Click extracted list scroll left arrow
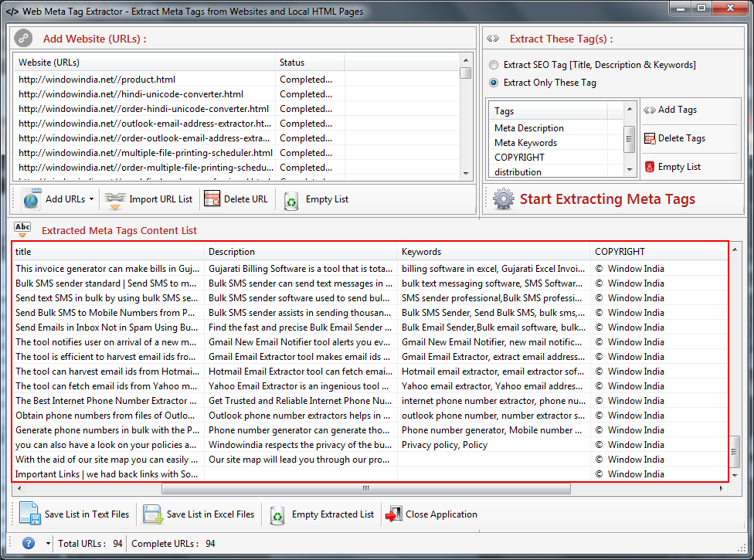The image size is (754, 560). click(19, 488)
